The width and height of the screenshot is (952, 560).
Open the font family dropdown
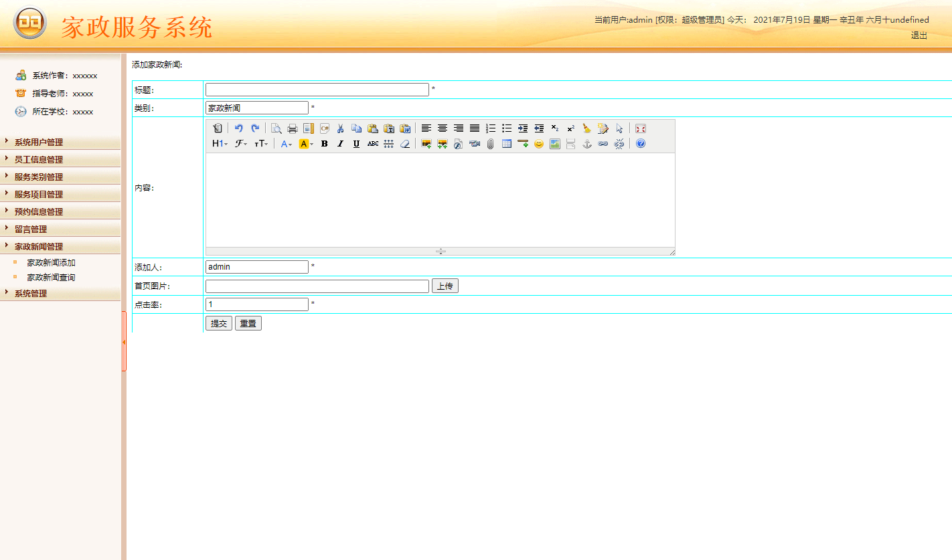(241, 143)
